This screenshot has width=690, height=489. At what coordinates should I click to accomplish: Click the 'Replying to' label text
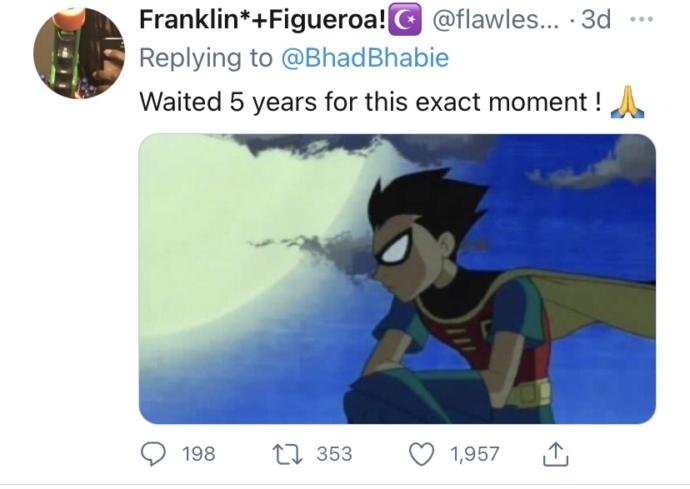pyautogui.click(x=206, y=58)
